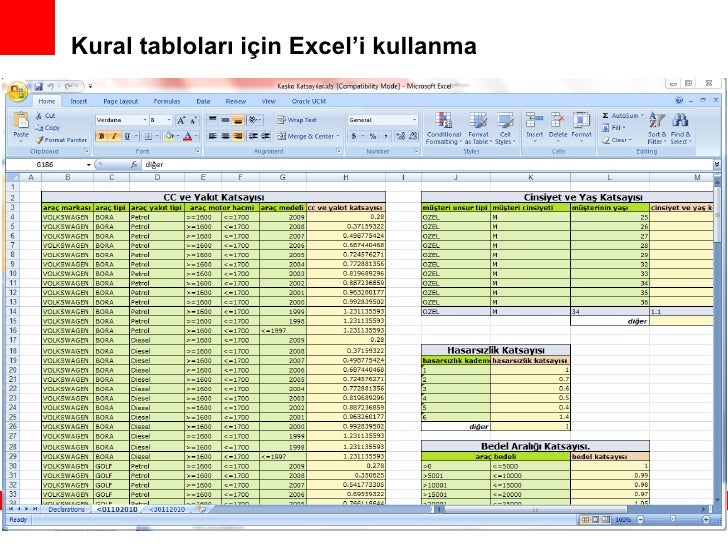Select the Declarations sheet tab
This screenshot has height=546, width=728.
[66, 509]
